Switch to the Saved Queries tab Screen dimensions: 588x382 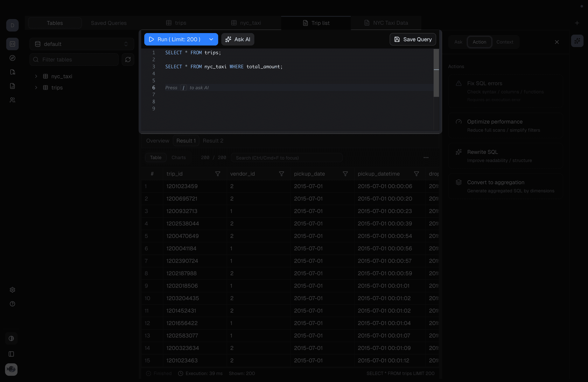109,23
